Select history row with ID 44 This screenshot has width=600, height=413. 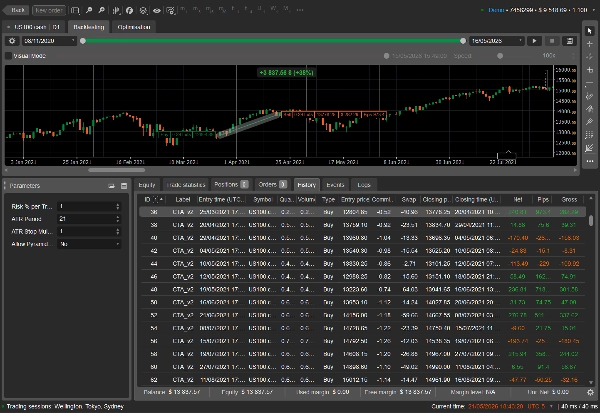362,264
